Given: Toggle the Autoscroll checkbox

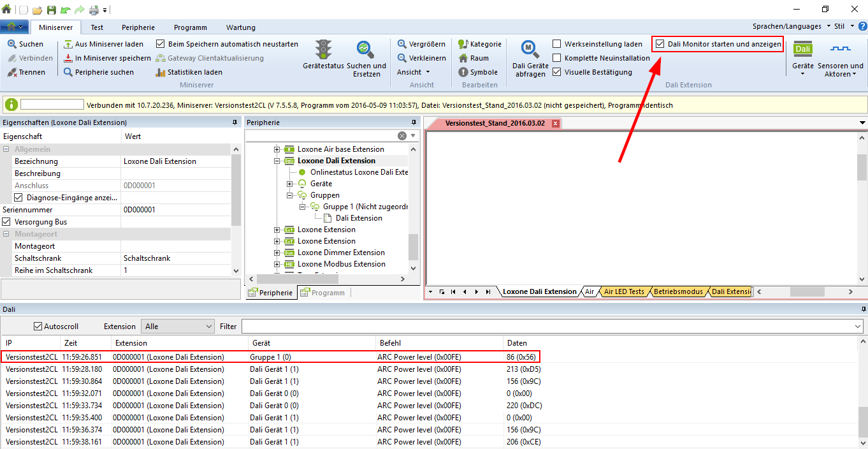Looking at the screenshot, I should point(38,327).
